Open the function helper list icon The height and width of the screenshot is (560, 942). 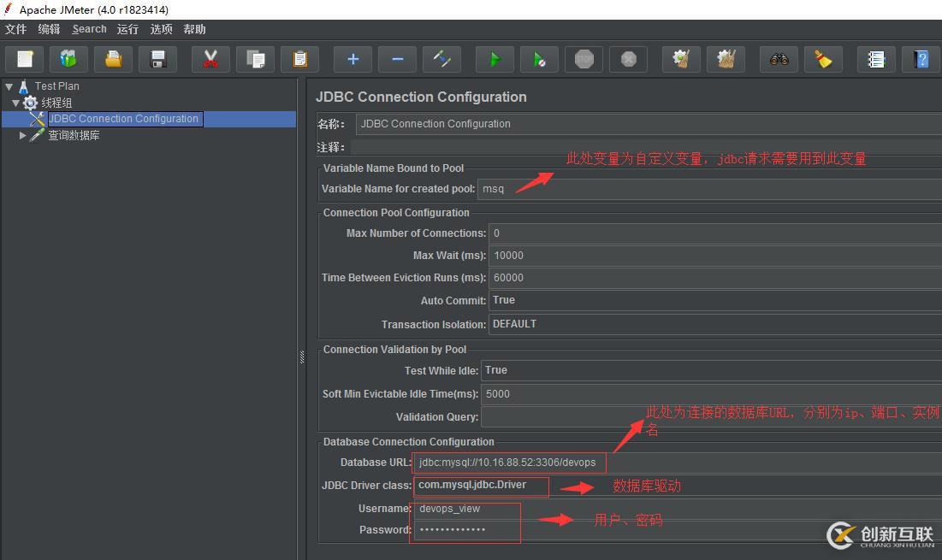coord(876,60)
